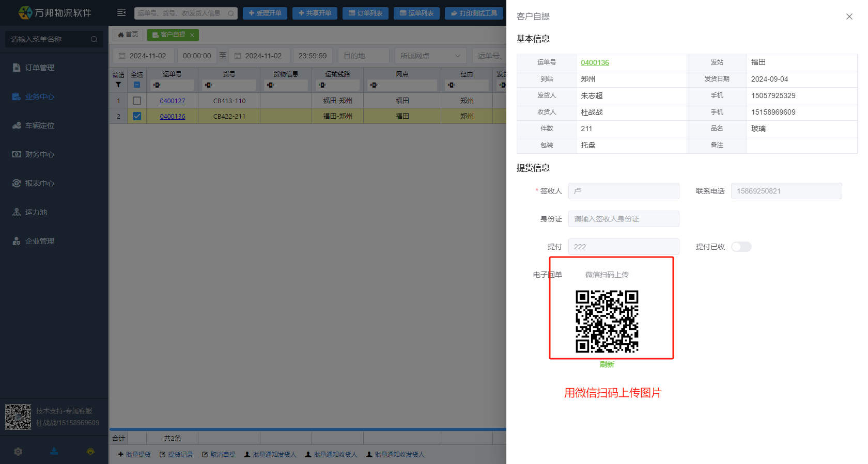Screen dimensions: 868x464
Task: Toggle the 提付已收 switch
Action: click(x=741, y=247)
